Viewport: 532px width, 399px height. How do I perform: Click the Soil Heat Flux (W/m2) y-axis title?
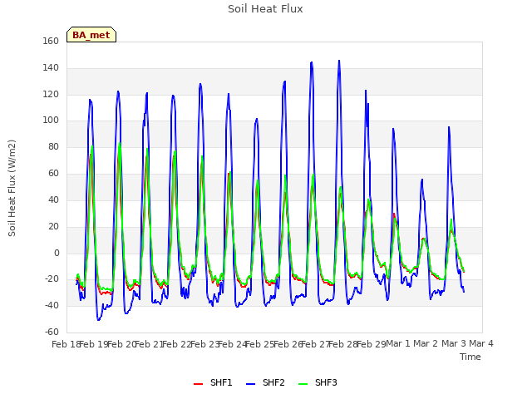(x=12, y=188)
